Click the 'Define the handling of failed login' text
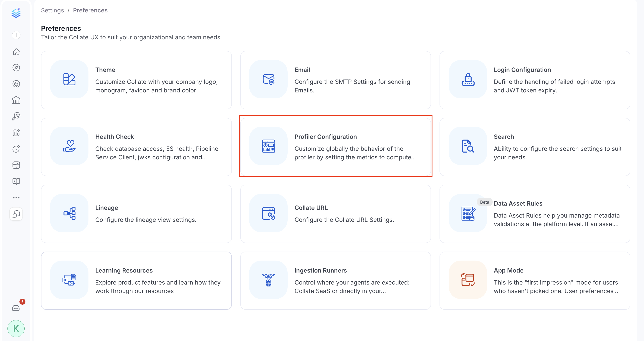Screen dimensions: 644x341 (554, 86)
